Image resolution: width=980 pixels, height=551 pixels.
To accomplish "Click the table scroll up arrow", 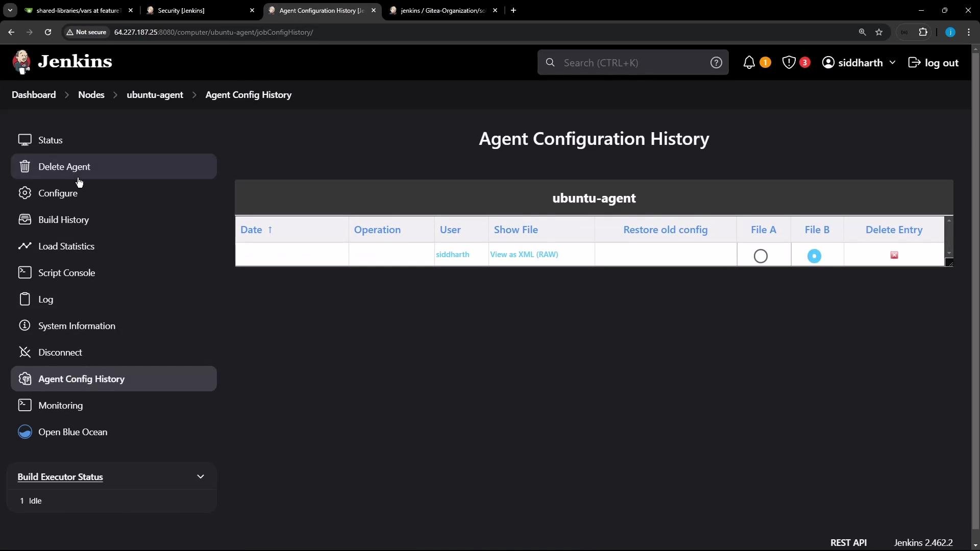I will pos(949,220).
